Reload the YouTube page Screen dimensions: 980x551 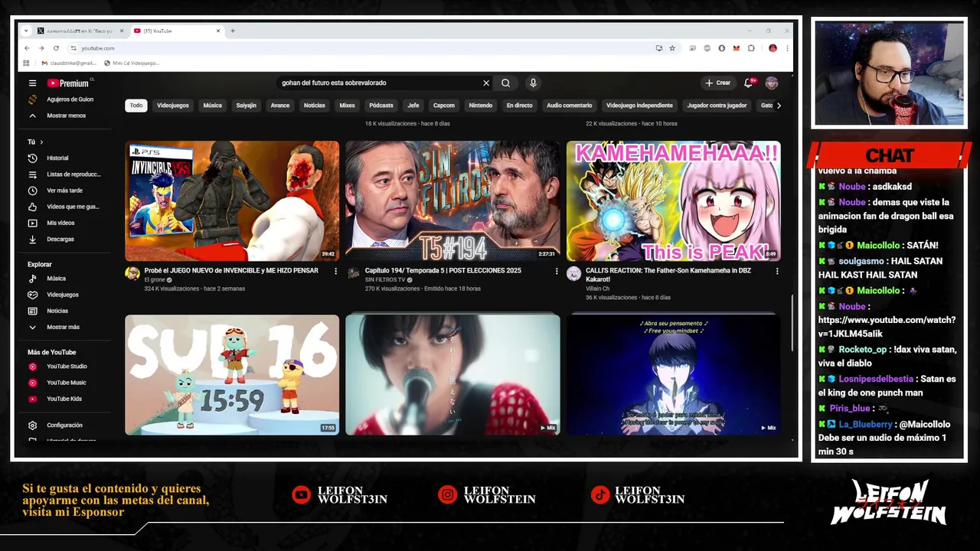click(x=56, y=48)
